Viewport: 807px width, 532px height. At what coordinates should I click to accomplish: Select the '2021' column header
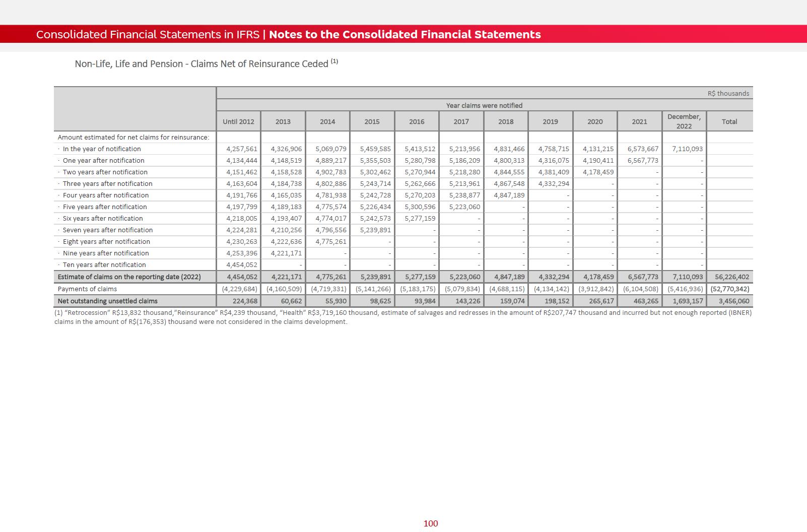pyautogui.click(x=639, y=121)
